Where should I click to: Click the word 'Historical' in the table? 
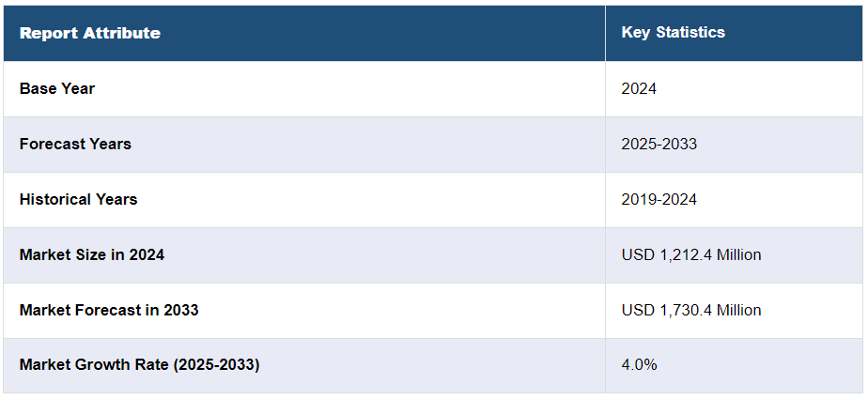pyautogui.click(x=54, y=199)
